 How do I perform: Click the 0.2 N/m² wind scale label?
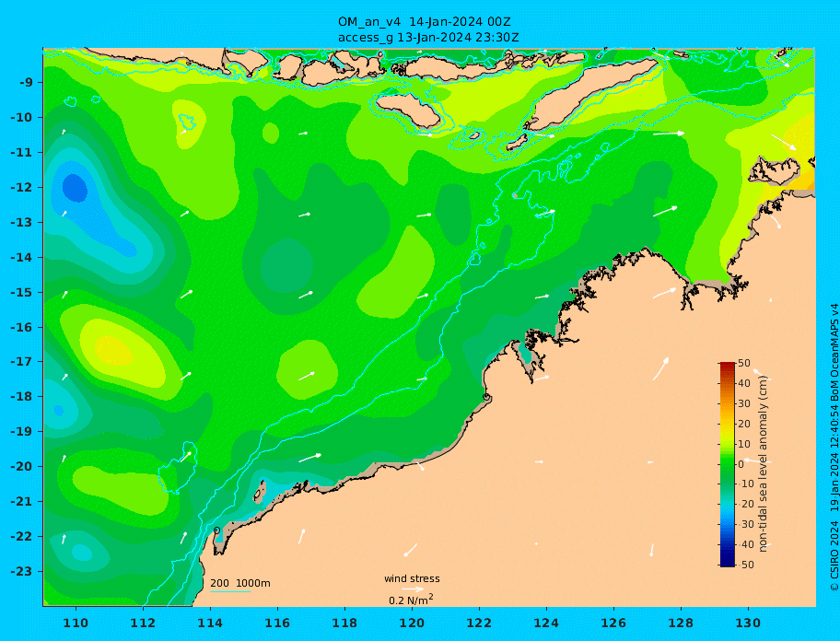[x=411, y=600]
